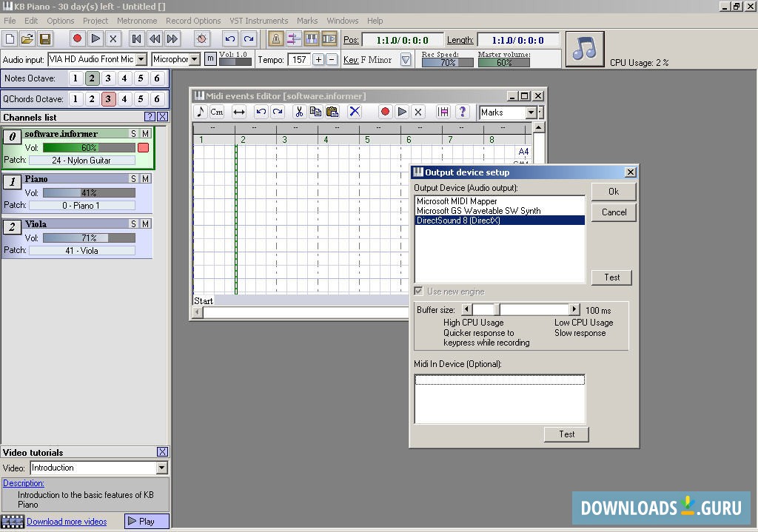Toggle the m button beside Microphone
The height and width of the screenshot is (532, 758).
pos(209,59)
